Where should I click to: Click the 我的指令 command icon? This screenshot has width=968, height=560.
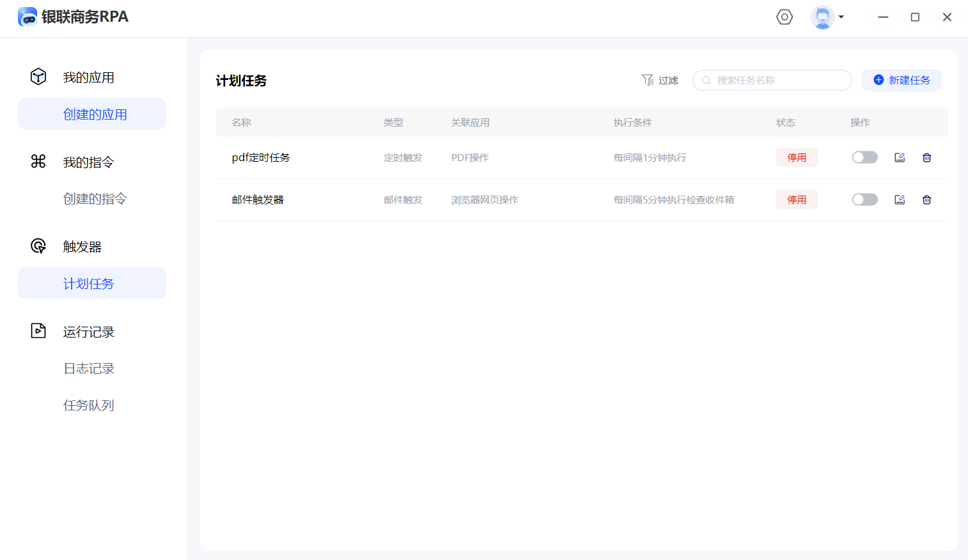pos(38,161)
